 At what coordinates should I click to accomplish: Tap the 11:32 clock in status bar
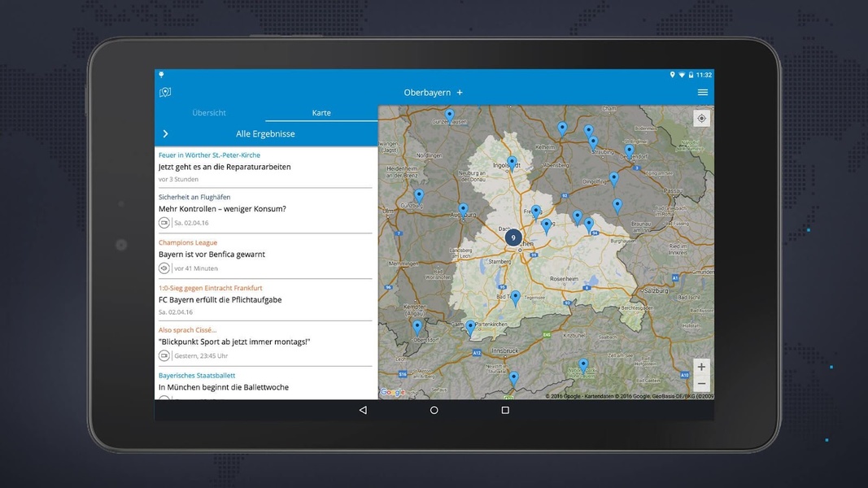(x=704, y=75)
